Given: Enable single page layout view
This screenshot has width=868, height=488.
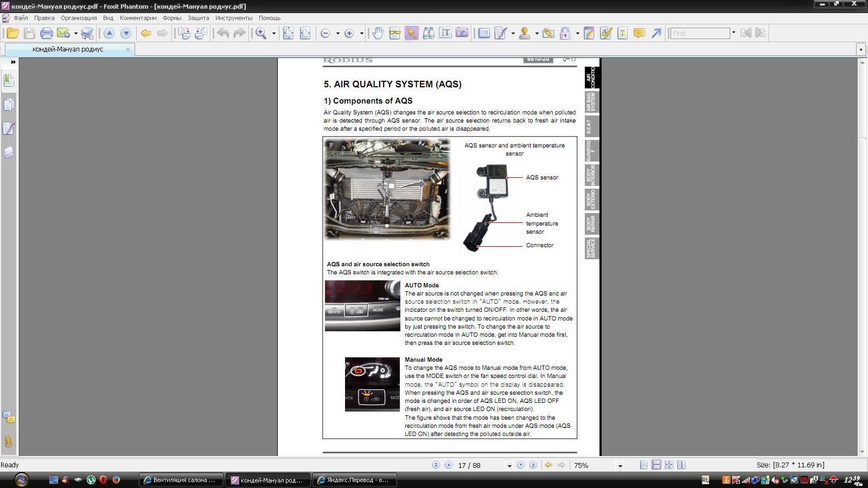Looking at the screenshot, I should tap(643, 465).
